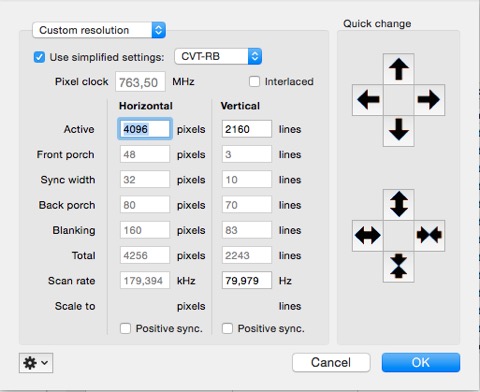Image resolution: width=480 pixels, height=392 pixels.
Task: Click horizontal Blanking field 160
Action: click(145, 230)
